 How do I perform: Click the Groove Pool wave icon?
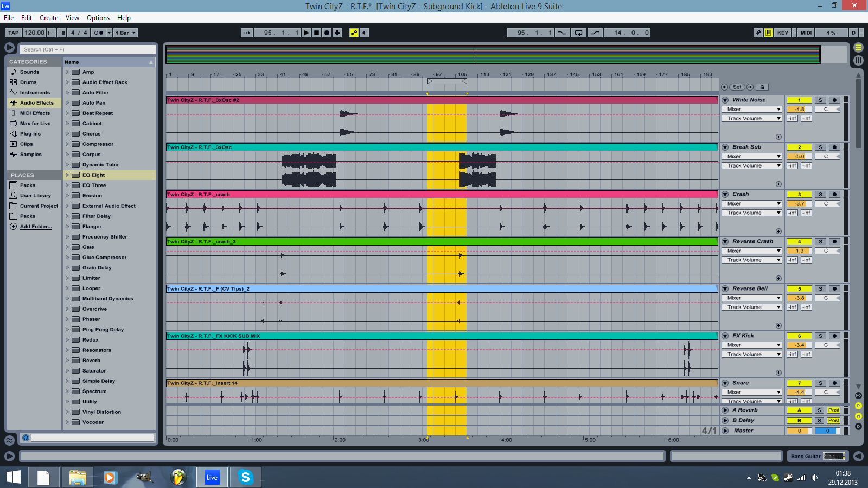pyautogui.click(x=9, y=440)
